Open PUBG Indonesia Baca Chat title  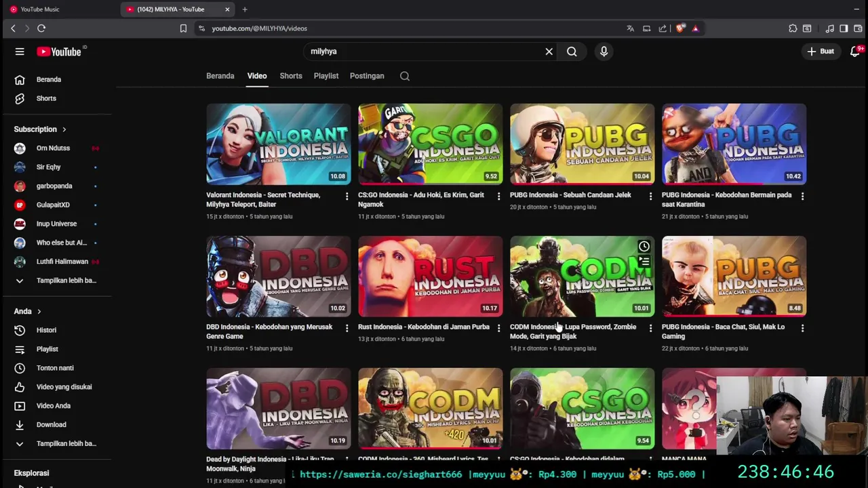(x=723, y=331)
